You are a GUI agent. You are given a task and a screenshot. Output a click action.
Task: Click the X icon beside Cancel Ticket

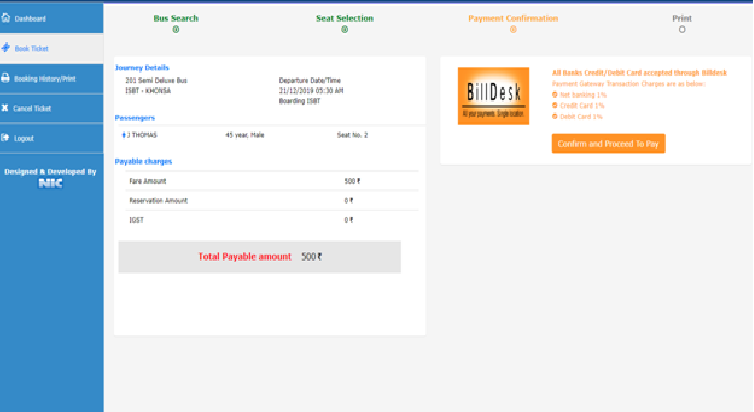6,108
